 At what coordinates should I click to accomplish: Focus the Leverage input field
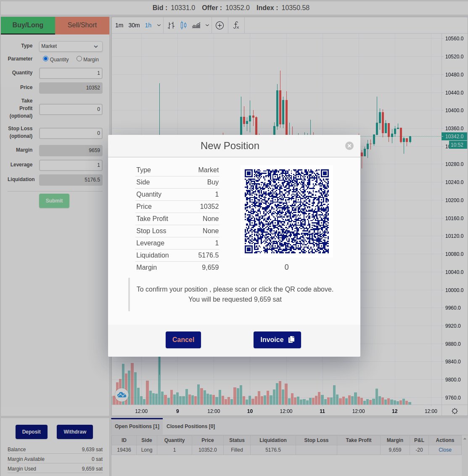[71, 165]
